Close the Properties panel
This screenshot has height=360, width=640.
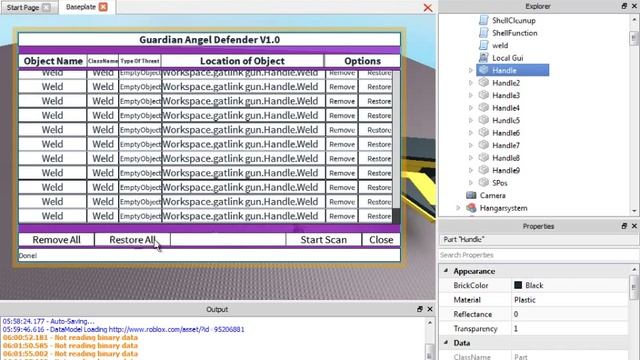pos(634,226)
